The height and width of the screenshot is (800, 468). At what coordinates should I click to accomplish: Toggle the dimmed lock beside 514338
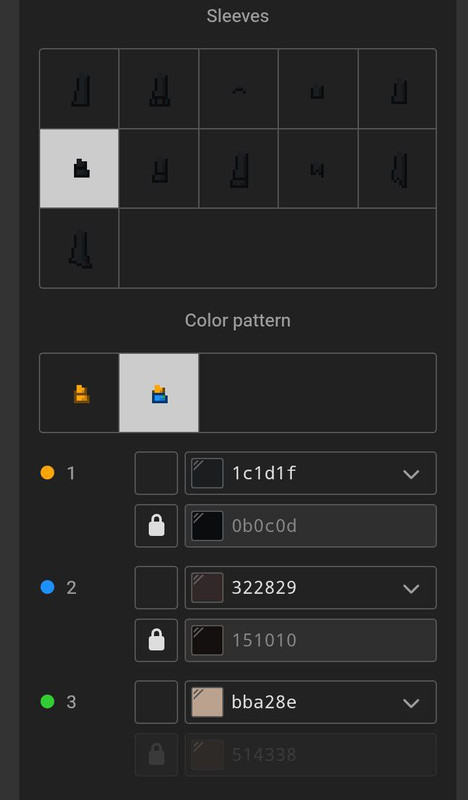pos(156,754)
